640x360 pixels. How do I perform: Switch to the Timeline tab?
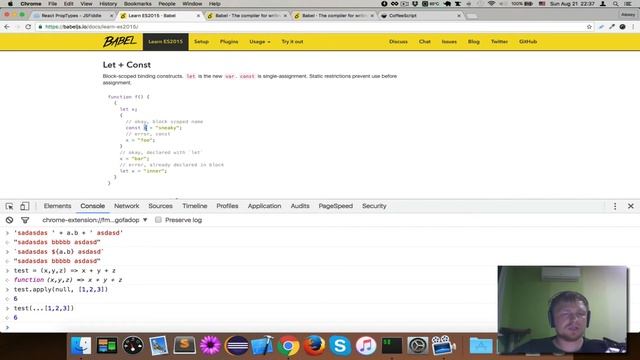pyautogui.click(x=195, y=206)
